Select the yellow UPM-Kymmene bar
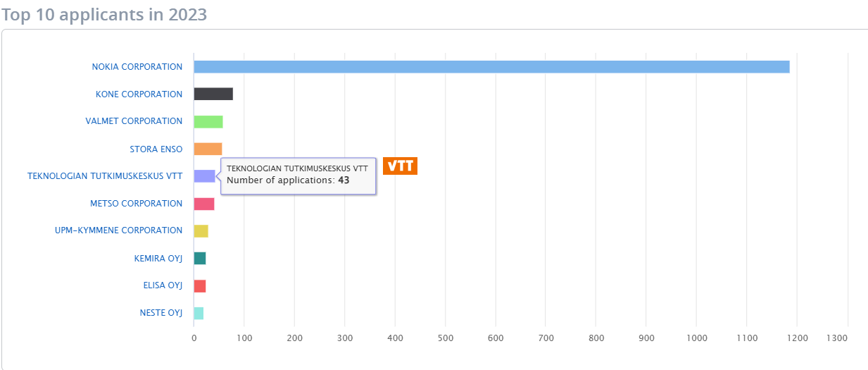 201,231
